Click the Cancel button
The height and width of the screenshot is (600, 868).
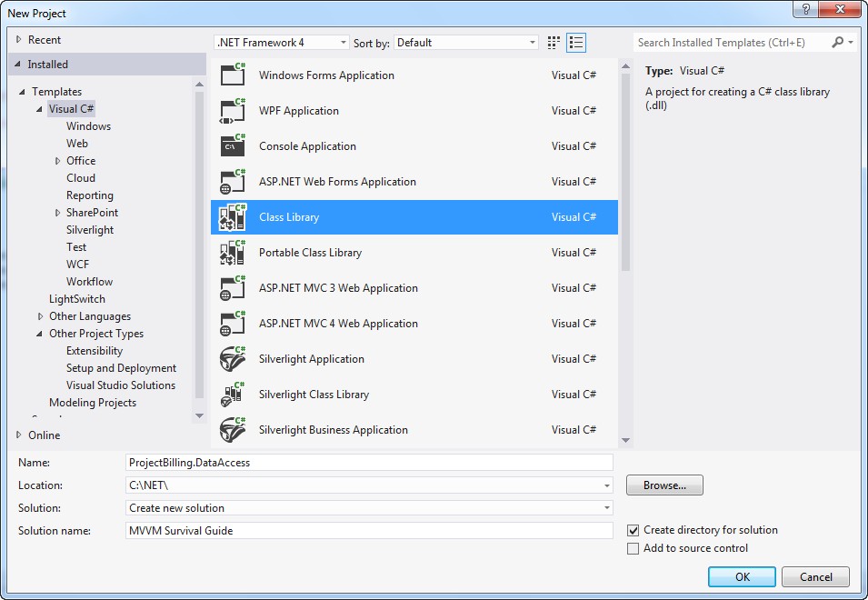click(815, 576)
